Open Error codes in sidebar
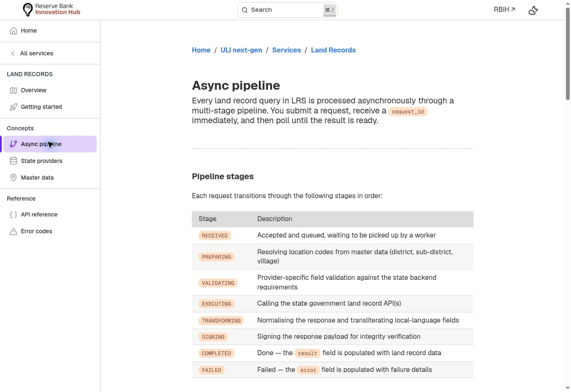Image resolution: width=571 pixels, height=392 pixels. click(50, 232)
